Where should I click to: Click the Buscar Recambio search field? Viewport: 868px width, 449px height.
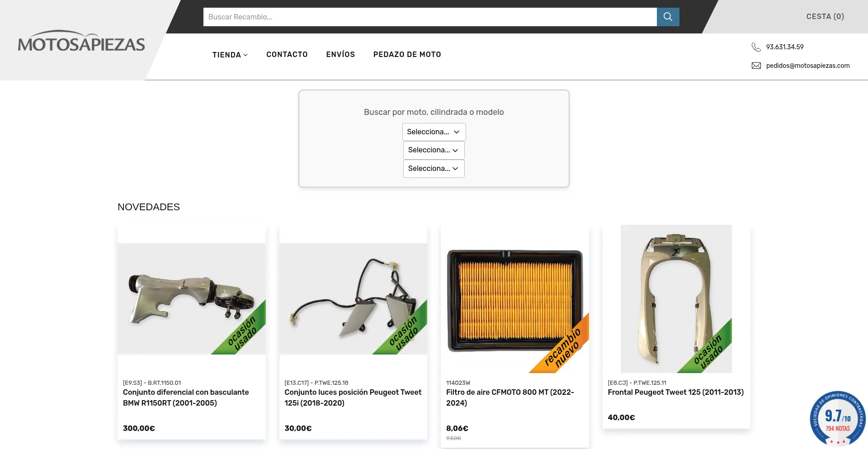430,17
